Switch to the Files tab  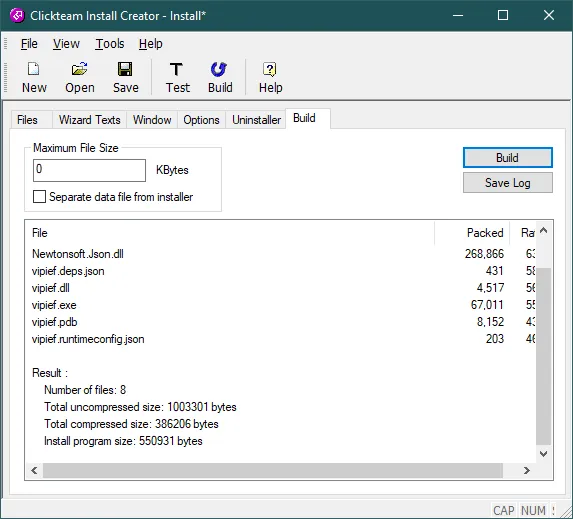31,120
